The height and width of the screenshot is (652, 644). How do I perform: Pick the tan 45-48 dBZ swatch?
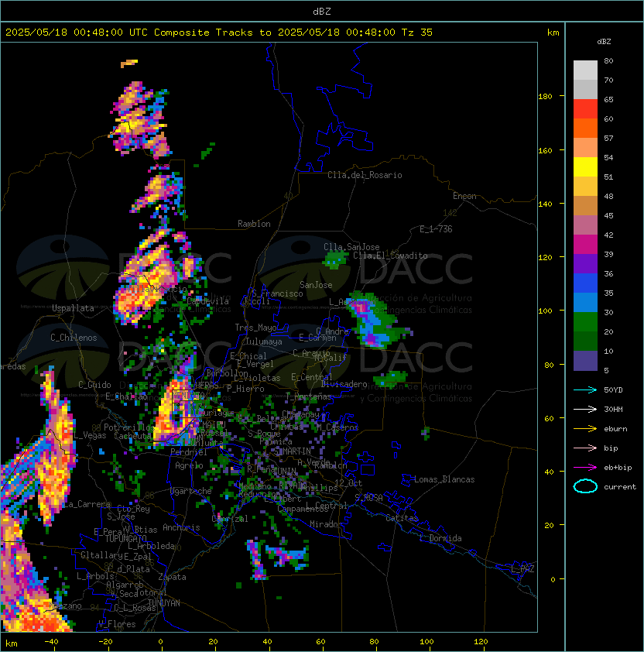pos(585,205)
